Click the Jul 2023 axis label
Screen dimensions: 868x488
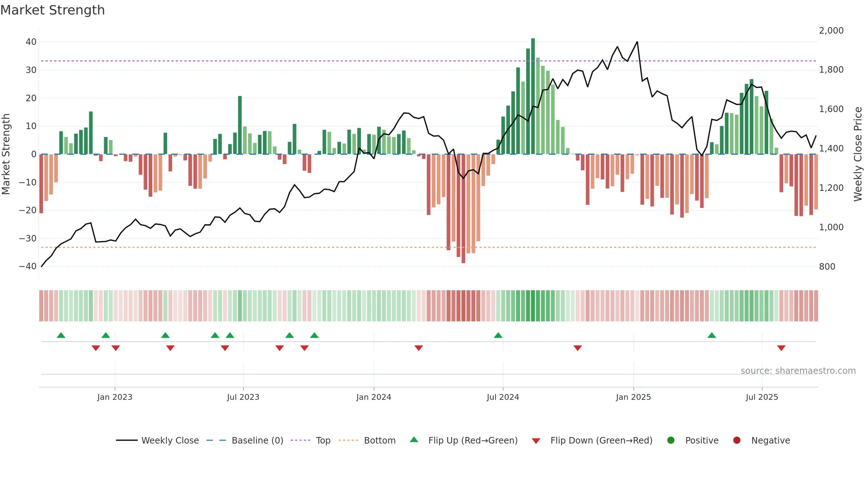[243, 397]
